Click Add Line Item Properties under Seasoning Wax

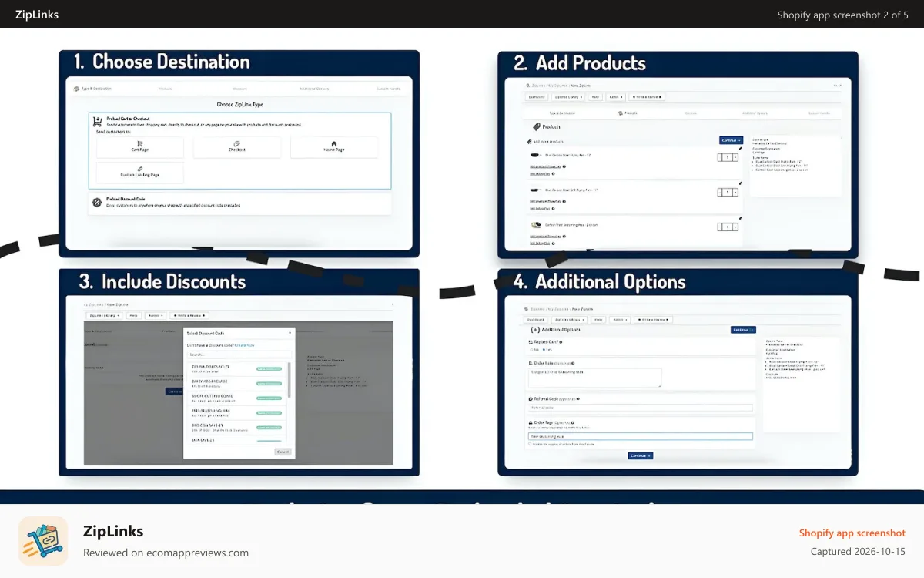click(545, 237)
